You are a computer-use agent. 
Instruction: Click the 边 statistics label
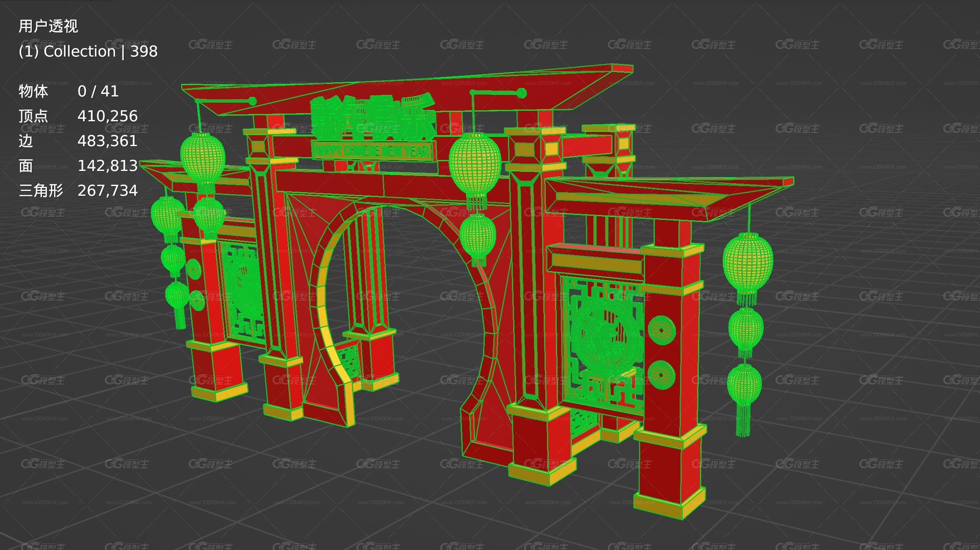(x=26, y=141)
